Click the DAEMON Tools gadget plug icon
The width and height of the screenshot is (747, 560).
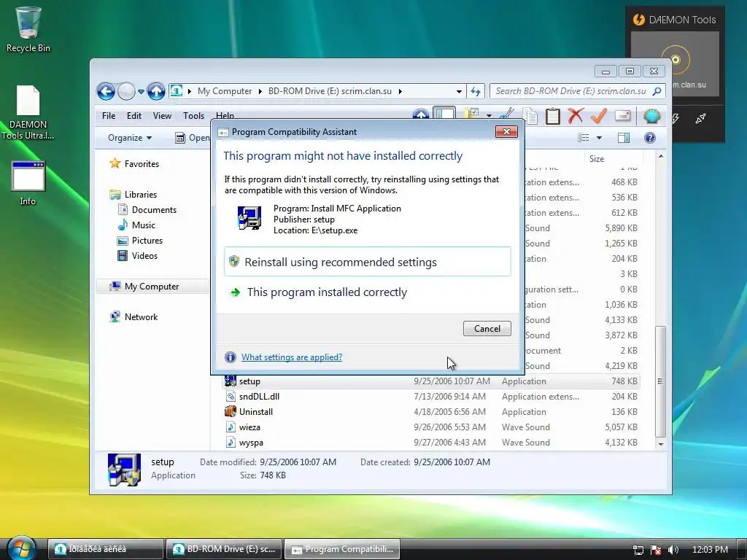click(x=700, y=119)
